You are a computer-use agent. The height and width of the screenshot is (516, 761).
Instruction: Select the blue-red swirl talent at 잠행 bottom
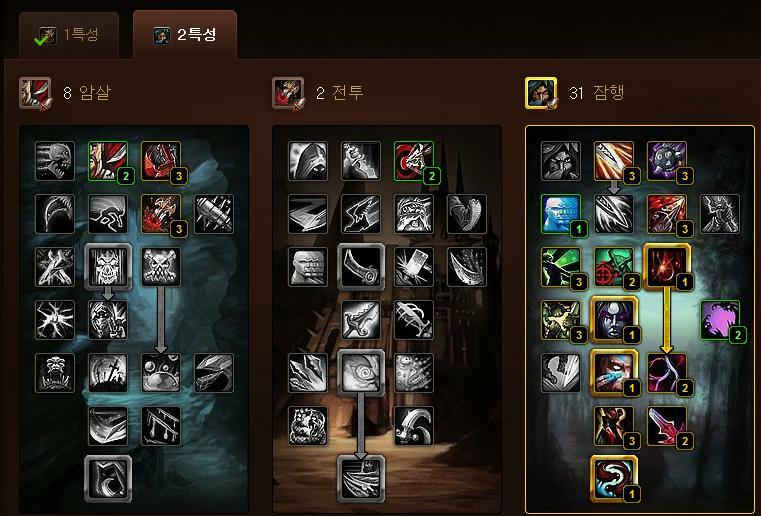coord(613,478)
